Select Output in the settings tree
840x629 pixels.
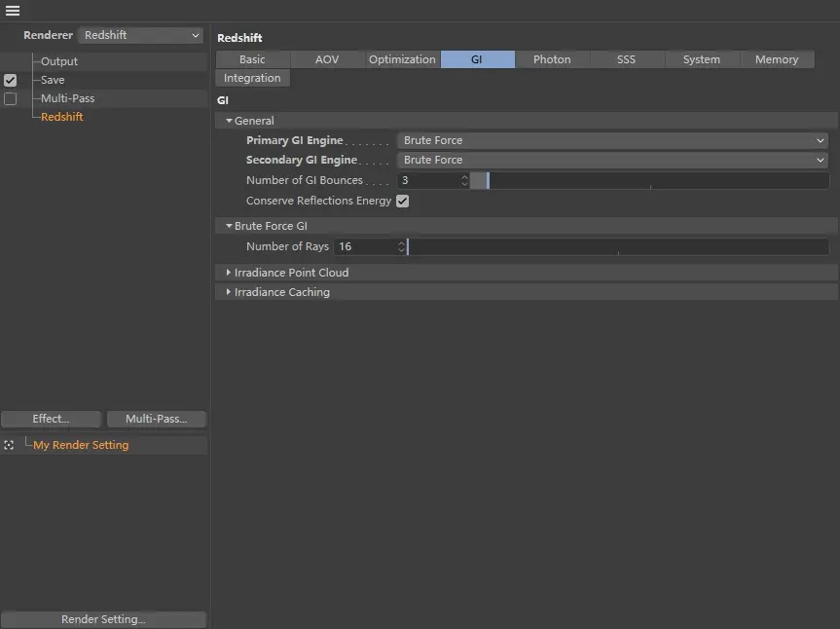click(57, 60)
